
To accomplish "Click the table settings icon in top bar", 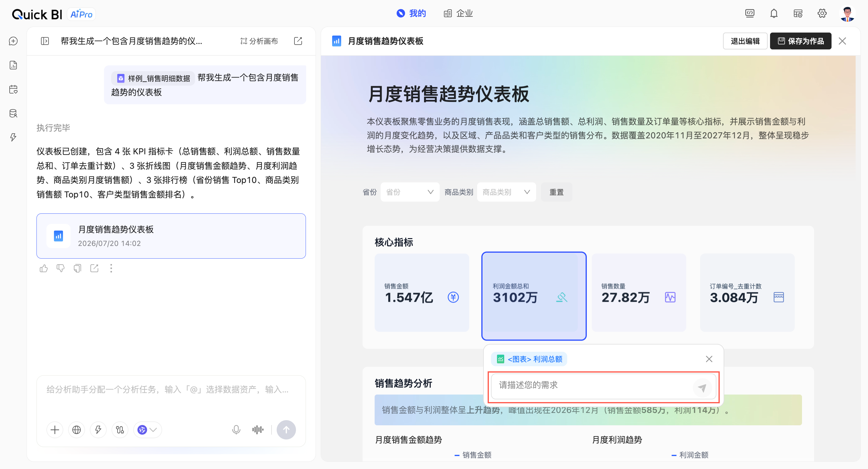I will [798, 14].
